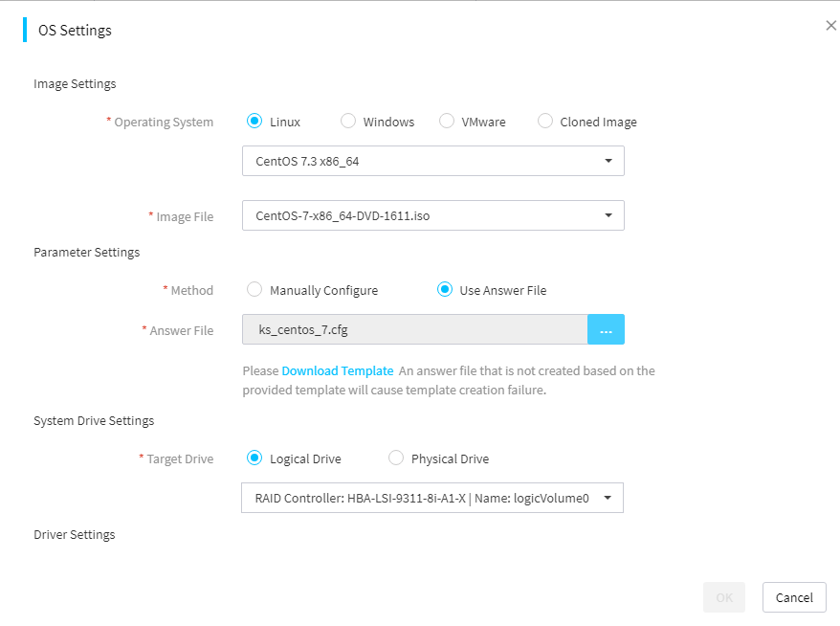This screenshot has height=626, width=840.
Task: Select Logical Drive as target drive
Action: point(254,458)
